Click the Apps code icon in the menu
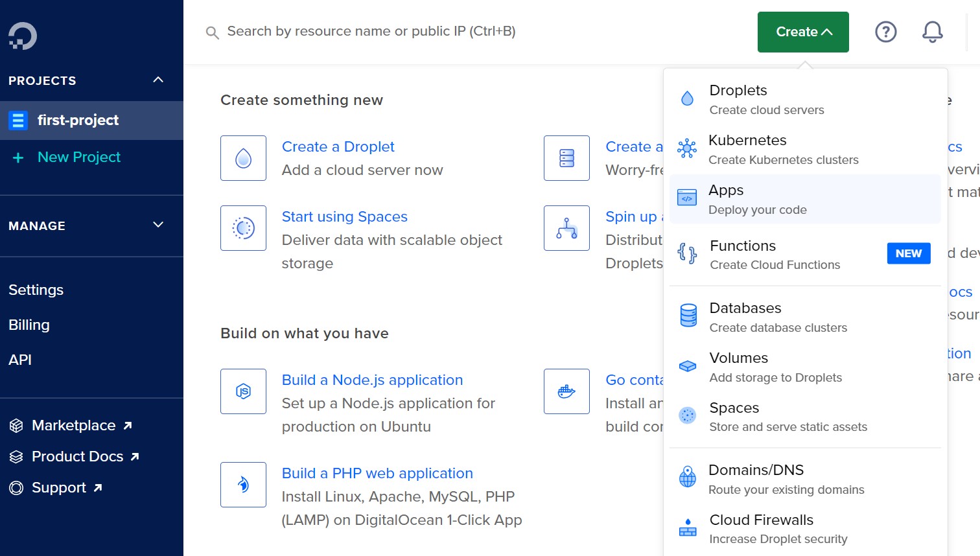Image resolution: width=980 pixels, height=556 pixels. [687, 198]
